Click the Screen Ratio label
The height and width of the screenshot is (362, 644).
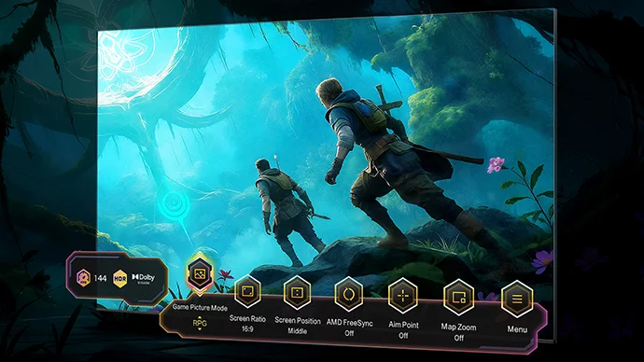[247, 318]
